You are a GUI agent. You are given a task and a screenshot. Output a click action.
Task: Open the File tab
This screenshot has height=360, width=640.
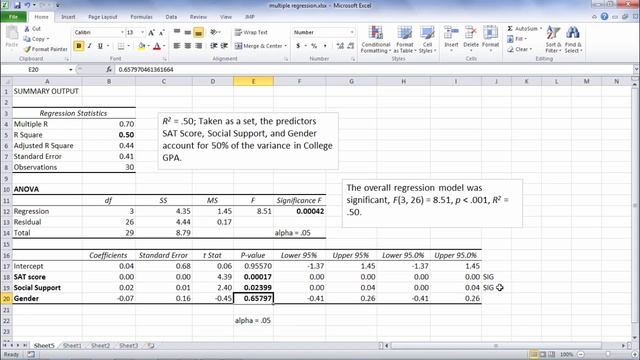click(x=13, y=17)
